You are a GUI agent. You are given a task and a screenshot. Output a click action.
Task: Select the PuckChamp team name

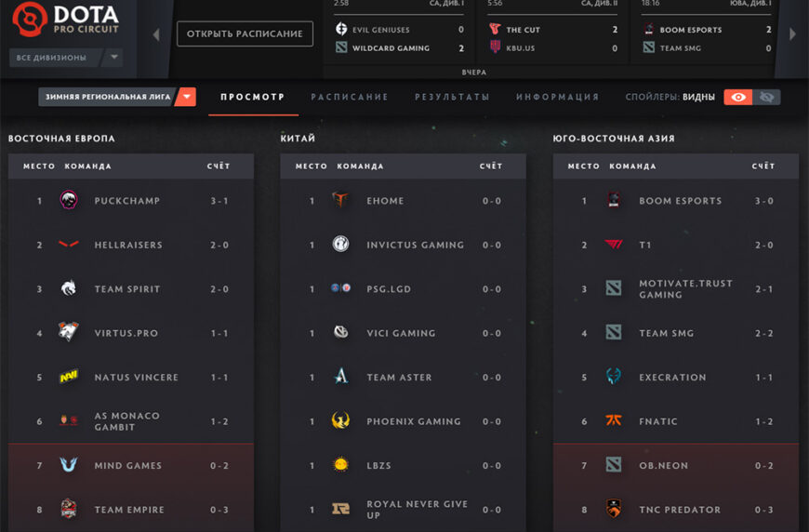point(126,201)
